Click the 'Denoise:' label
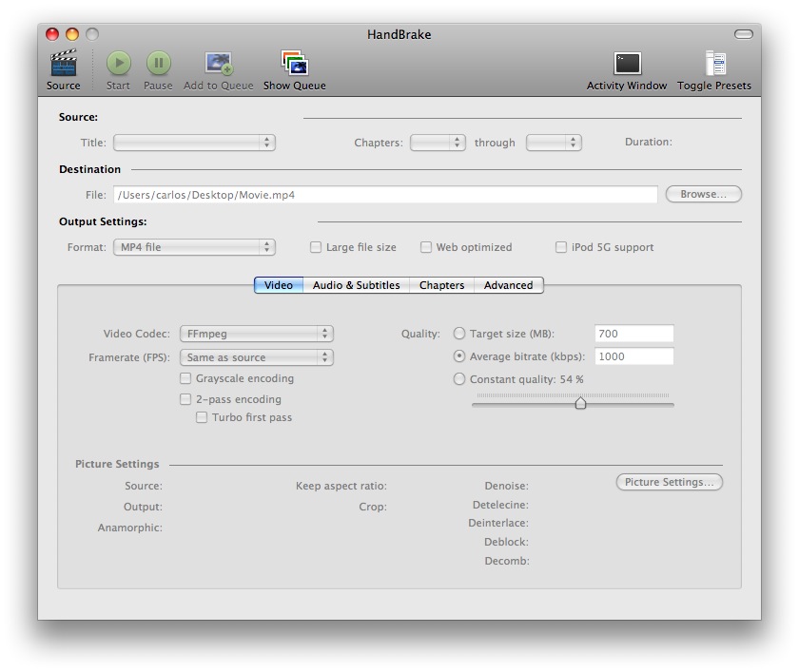This screenshot has height=672, width=799. tap(506, 486)
